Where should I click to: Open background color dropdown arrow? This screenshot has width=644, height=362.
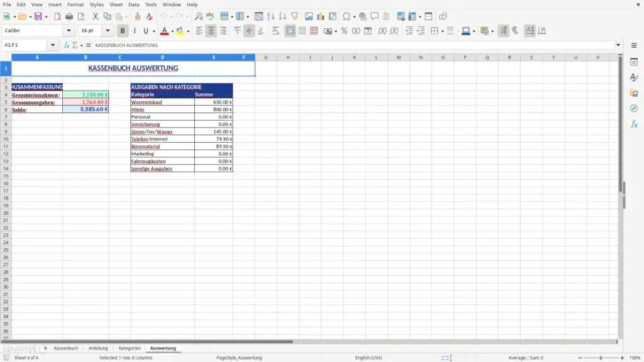[188, 31]
